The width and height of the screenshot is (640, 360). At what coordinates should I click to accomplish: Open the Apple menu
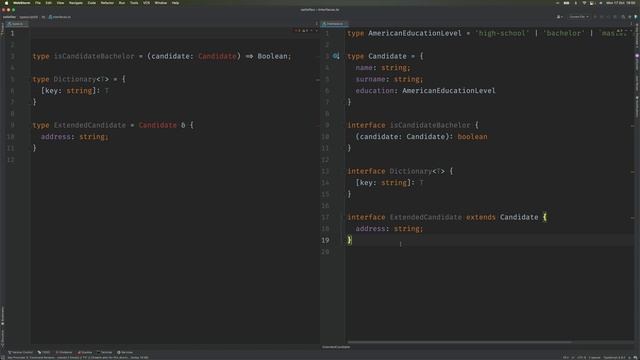tap(6, 3)
